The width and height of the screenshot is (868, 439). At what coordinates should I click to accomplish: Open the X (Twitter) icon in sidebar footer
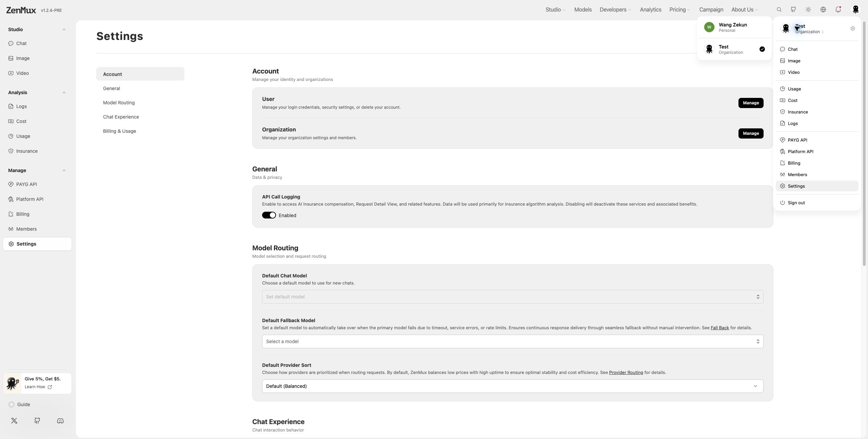tap(14, 421)
